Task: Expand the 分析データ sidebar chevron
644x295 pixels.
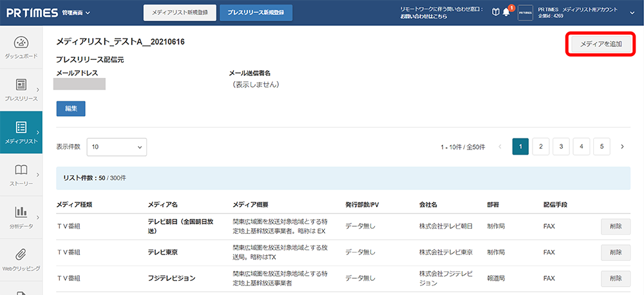Action: (x=38, y=217)
